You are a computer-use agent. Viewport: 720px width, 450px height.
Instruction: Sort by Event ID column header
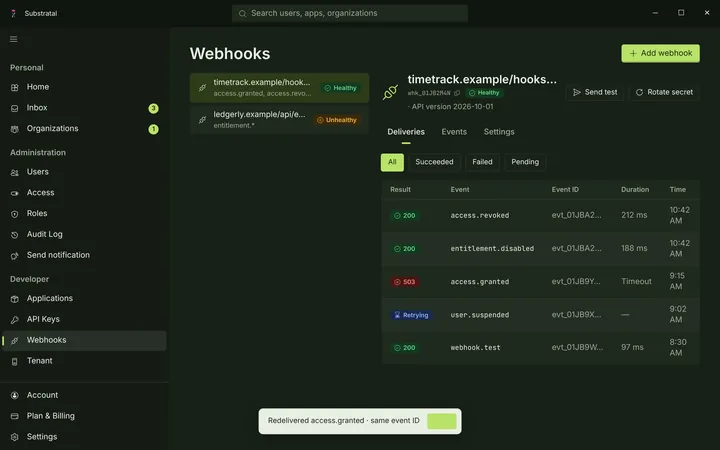point(565,190)
